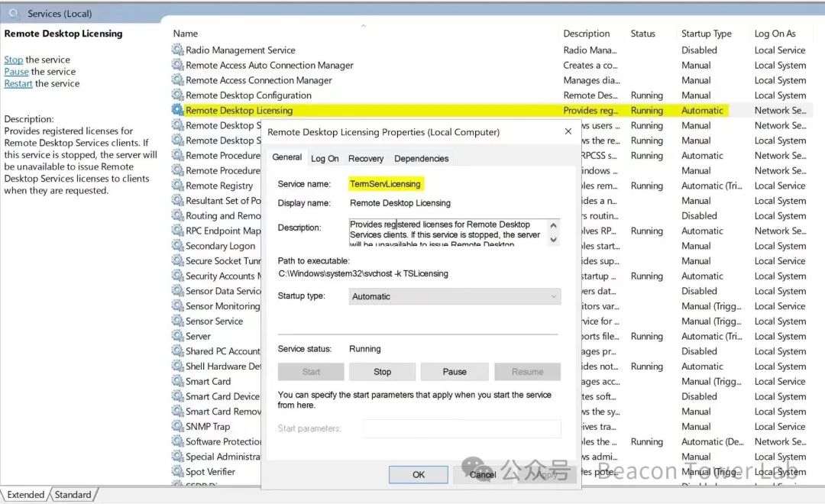Click Disabled startup type of Radio Management
Screen dimensions: 825x504
(x=699, y=50)
